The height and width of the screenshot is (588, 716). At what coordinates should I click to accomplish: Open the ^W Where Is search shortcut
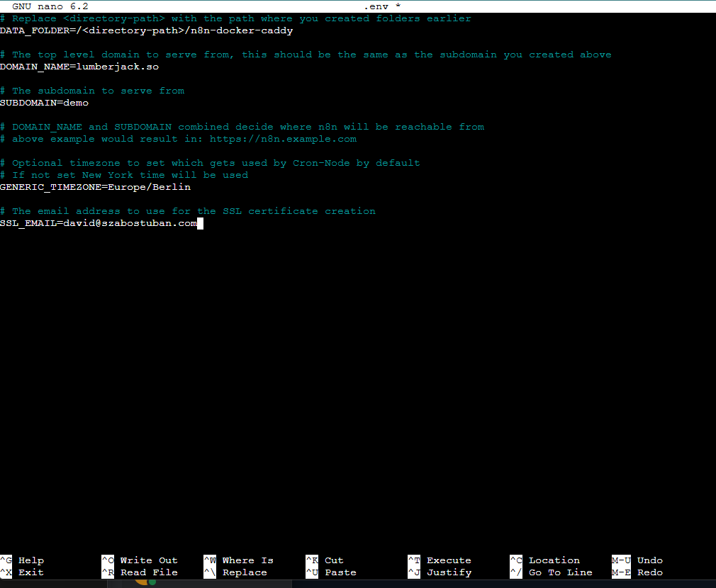pos(238,560)
